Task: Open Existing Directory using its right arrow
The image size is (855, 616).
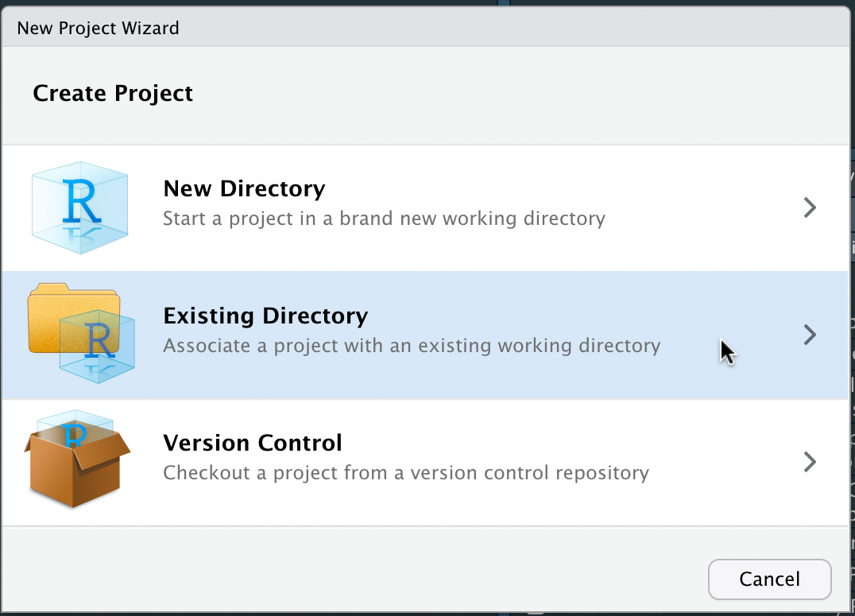Action: tap(809, 335)
